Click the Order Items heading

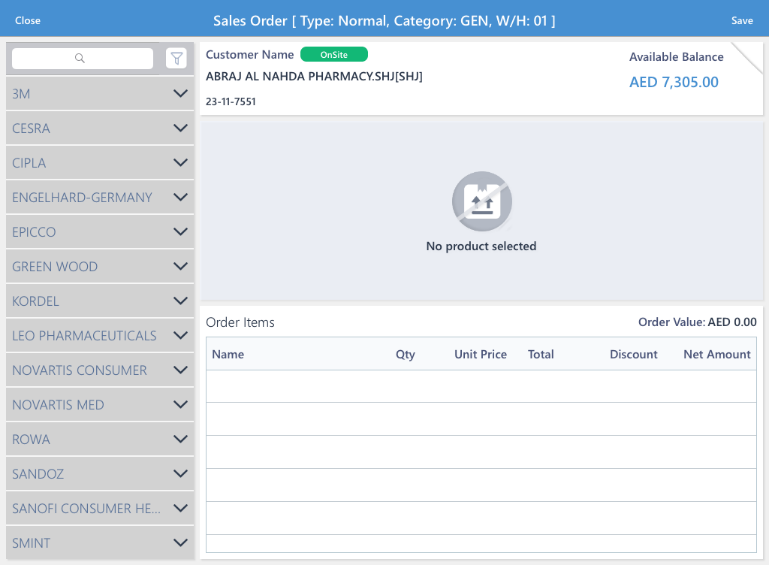[x=240, y=322]
